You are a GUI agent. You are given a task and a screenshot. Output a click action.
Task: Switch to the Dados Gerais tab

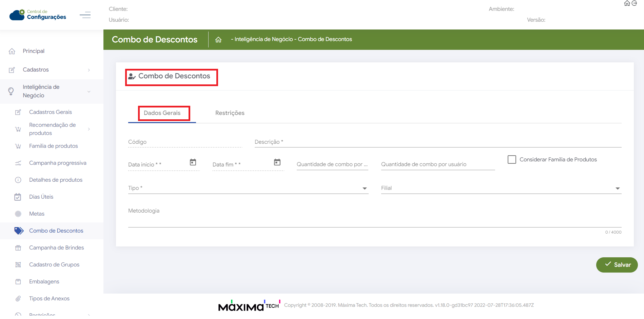click(x=162, y=113)
